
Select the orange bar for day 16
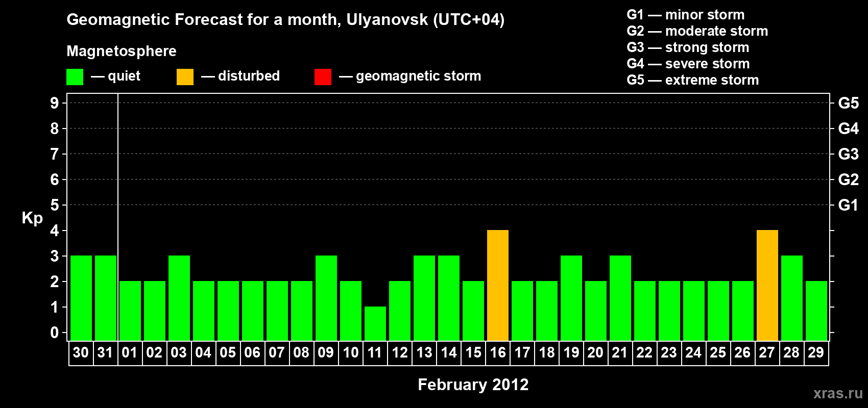(498, 285)
